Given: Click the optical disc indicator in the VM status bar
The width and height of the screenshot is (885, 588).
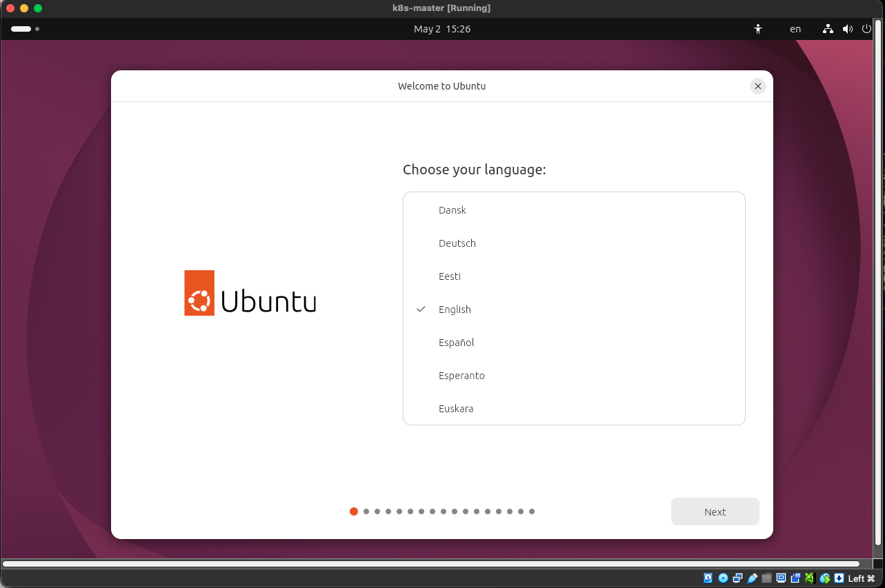Looking at the screenshot, I should (723, 578).
